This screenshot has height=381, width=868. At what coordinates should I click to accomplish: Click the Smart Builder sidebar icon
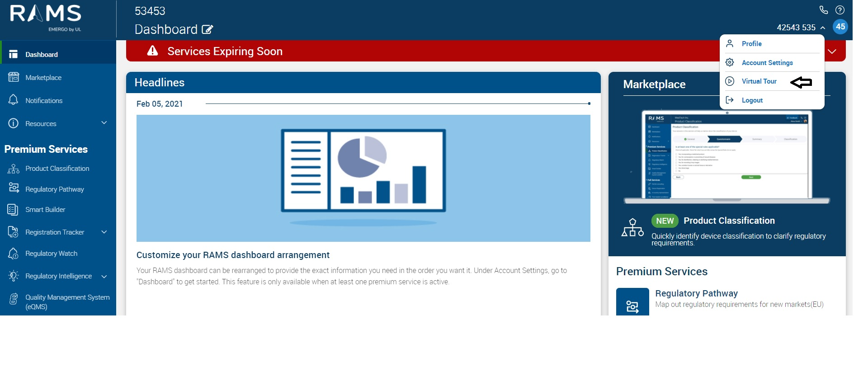click(13, 210)
